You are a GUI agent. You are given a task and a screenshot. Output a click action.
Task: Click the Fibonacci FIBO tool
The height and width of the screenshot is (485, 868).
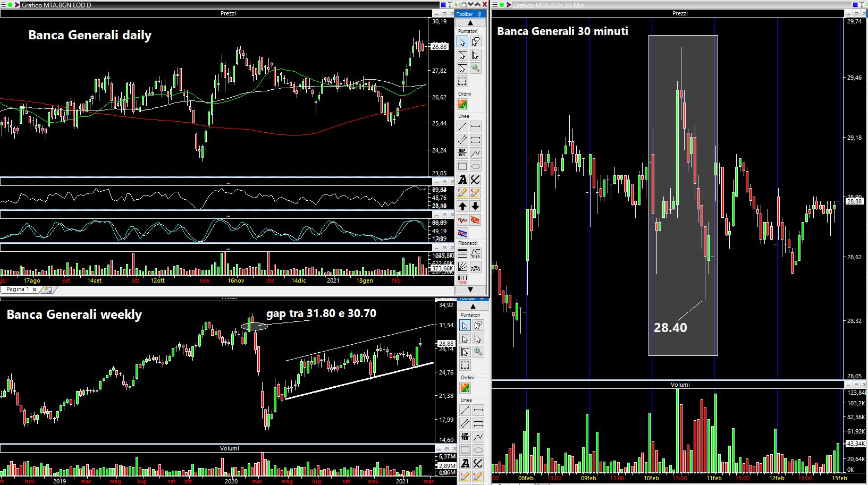[x=476, y=253]
